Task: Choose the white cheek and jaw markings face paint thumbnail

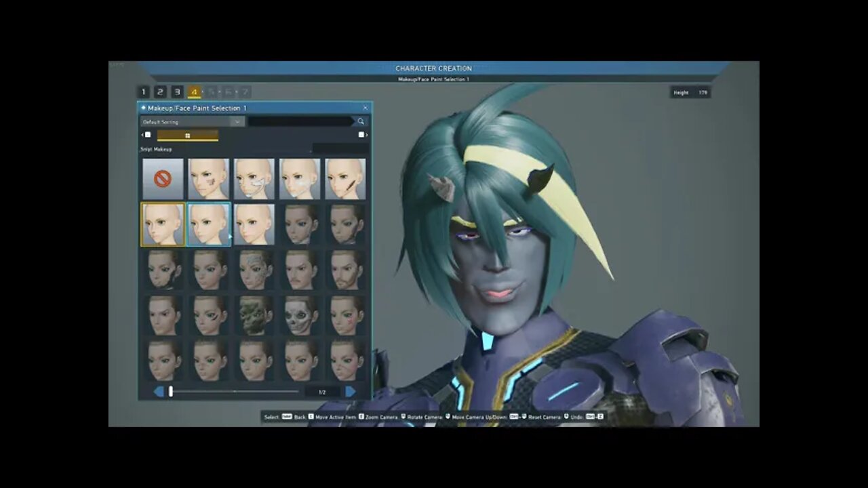Action: coord(254,179)
